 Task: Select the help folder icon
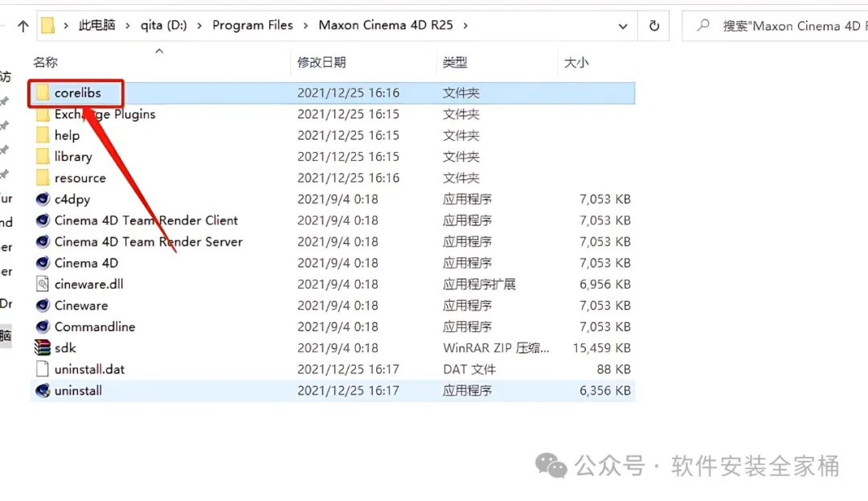[x=43, y=135]
